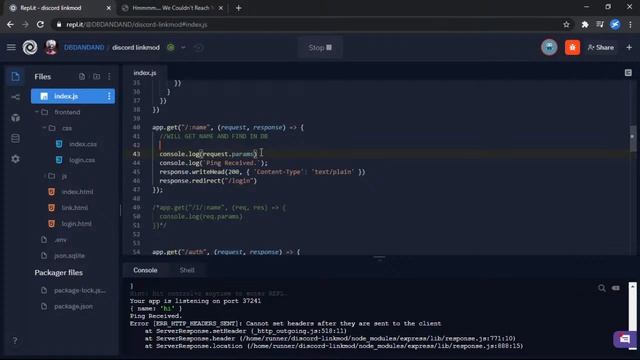Open the Settings gear in sidebar
Viewport: 640px width, 360px height.
16,159
